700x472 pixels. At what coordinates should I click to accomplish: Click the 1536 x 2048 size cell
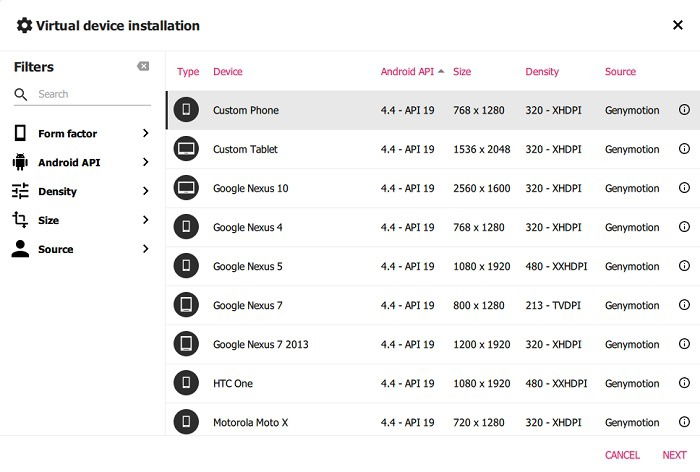(x=482, y=149)
